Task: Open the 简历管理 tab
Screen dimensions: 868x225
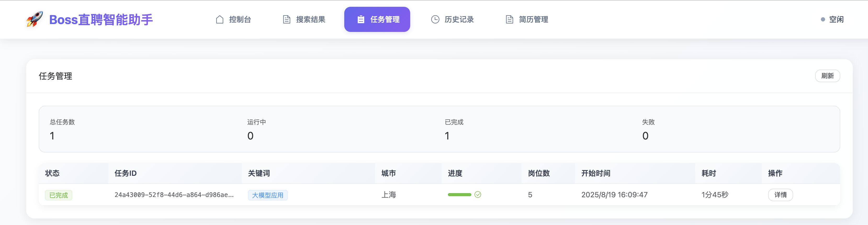Action: coord(526,20)
